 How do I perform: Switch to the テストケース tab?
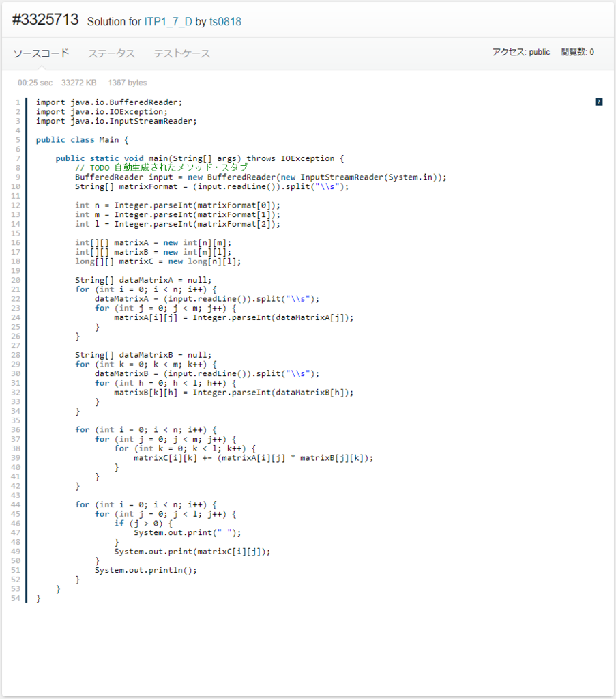(x=181, y=53)
